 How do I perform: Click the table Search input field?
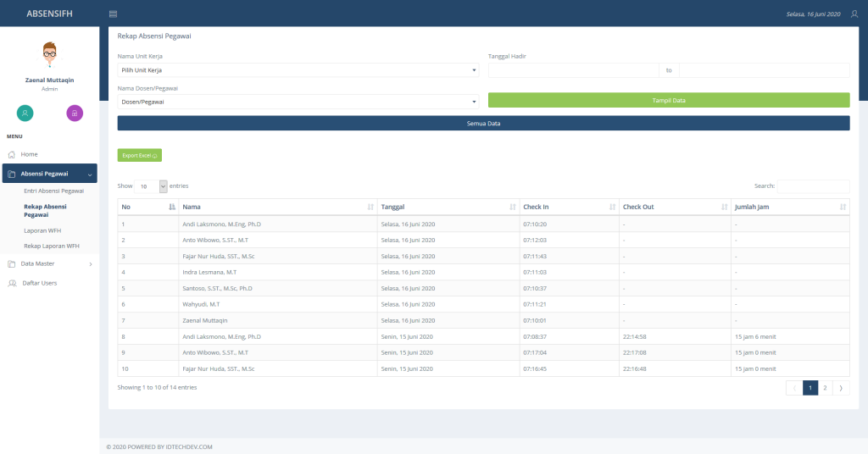tap(813, 186)
